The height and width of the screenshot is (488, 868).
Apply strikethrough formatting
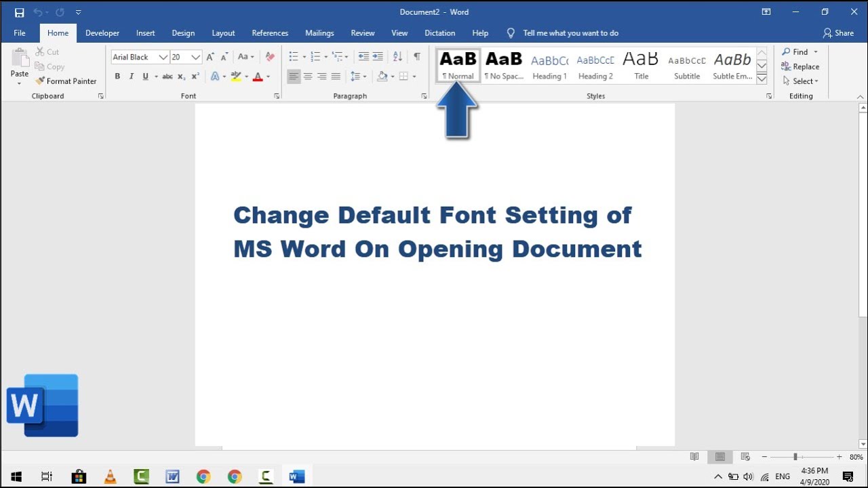point(167,77)
